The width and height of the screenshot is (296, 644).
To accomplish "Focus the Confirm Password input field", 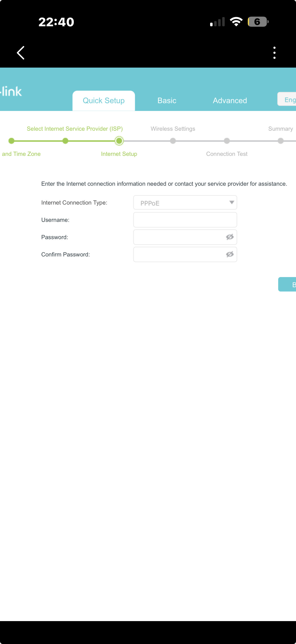I will 185,254.
